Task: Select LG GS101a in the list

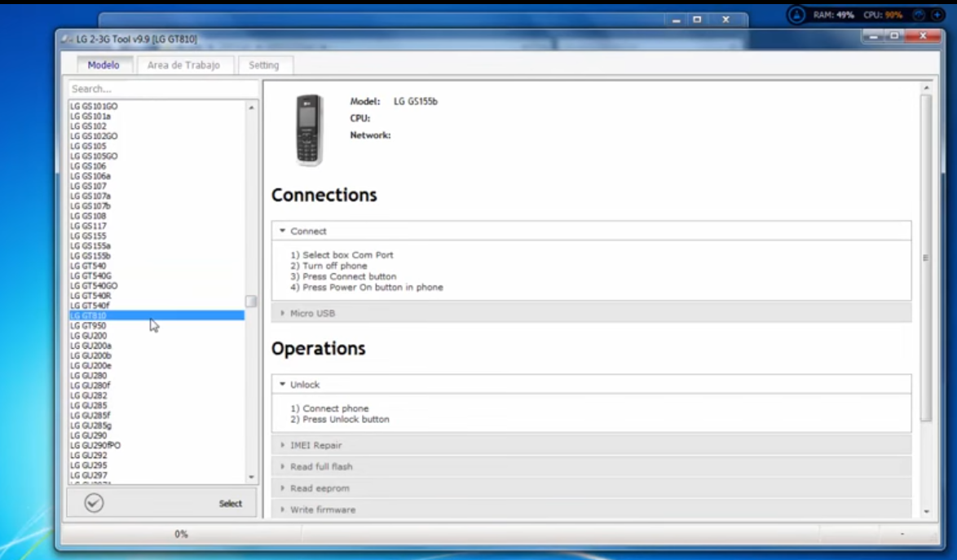Action: tap(157, 116)
